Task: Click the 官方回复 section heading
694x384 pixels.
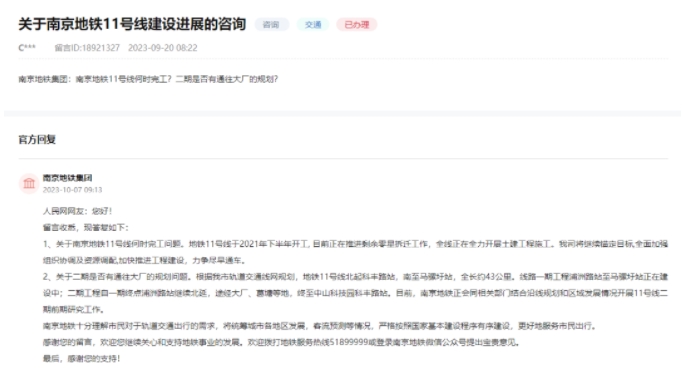Action: [37, 139]
